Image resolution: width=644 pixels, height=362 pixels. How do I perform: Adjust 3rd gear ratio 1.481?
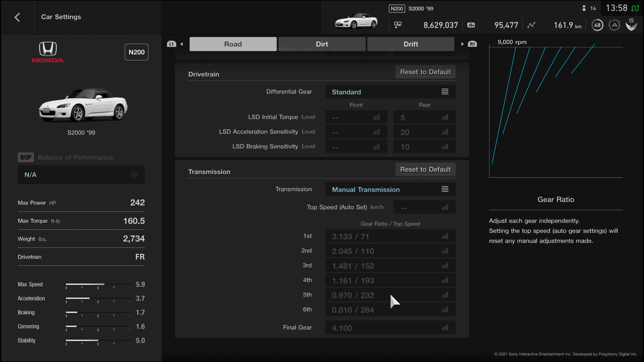point(390,266)
